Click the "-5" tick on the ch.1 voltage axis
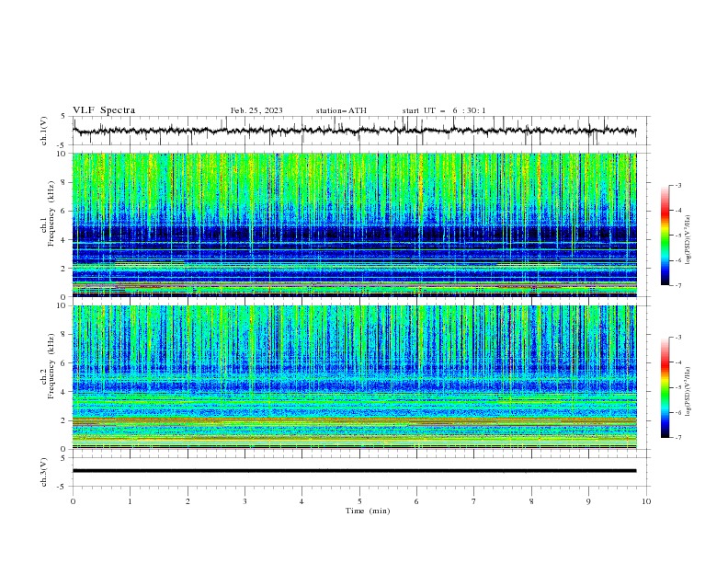This screenshot has width=728, height=563. (63, 145)
